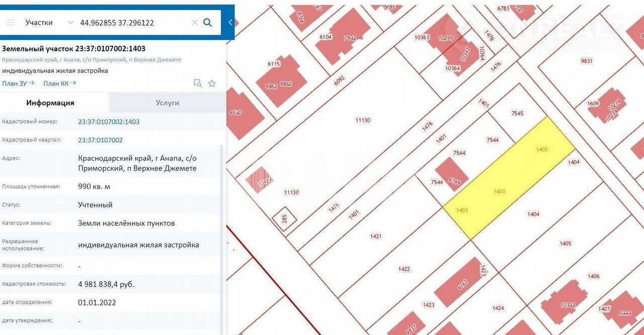
Task: Click the magnifying glass search icon
Action: [207, 23]
